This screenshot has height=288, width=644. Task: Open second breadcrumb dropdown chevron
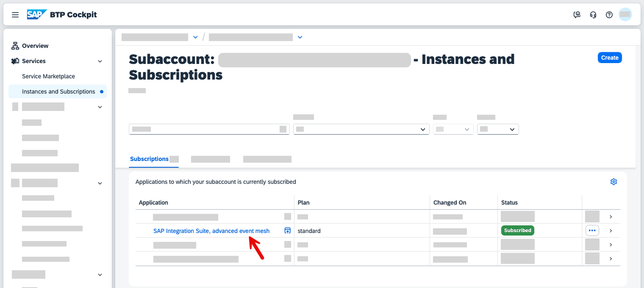click(300, 37)
